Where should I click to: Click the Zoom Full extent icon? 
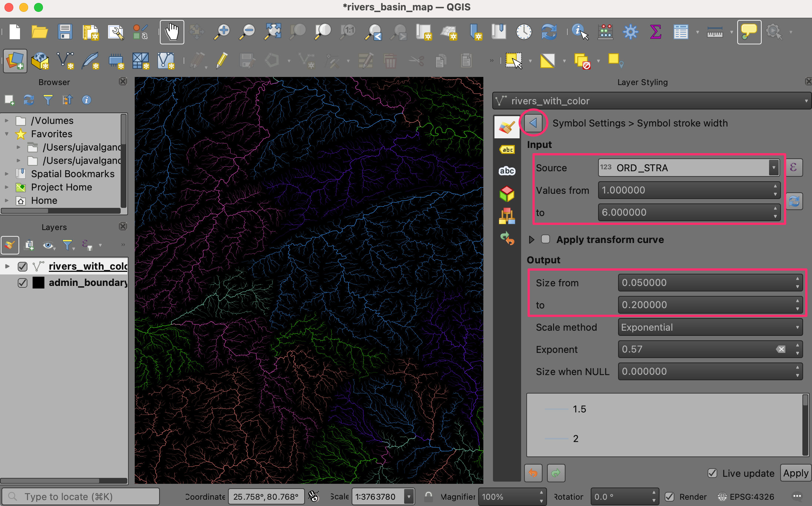click(273, 32)
